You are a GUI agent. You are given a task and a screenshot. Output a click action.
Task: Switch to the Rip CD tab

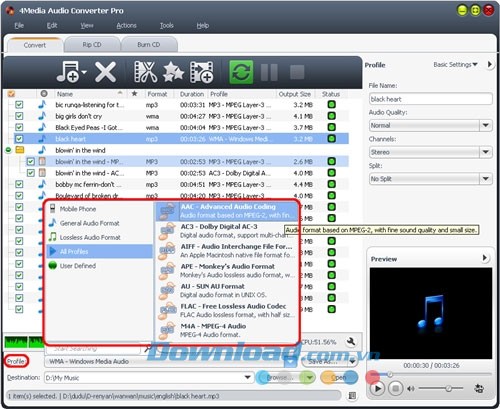[x=92, y=45]
